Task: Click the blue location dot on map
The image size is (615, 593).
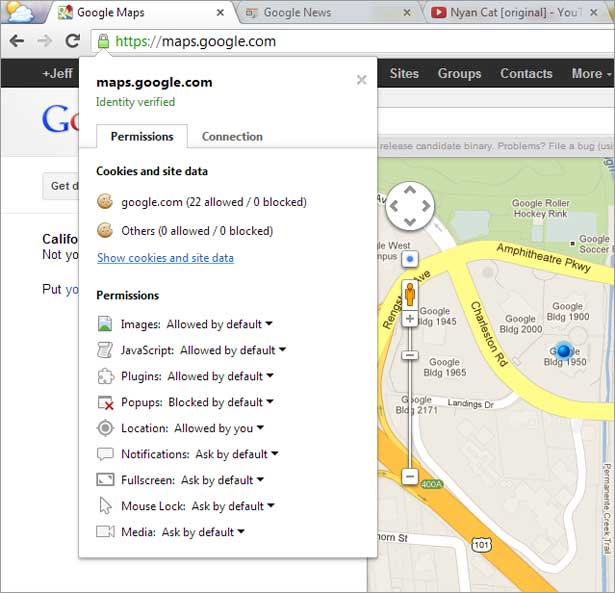Action: pos(564,350)
